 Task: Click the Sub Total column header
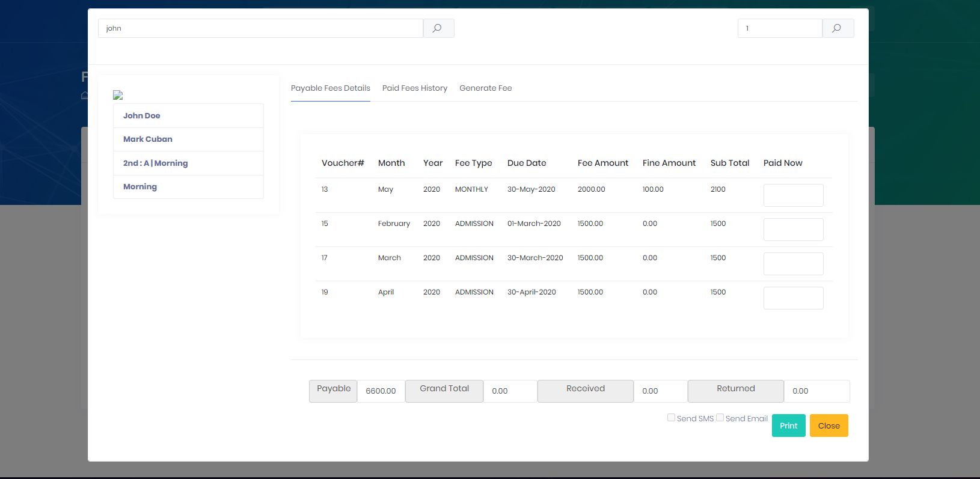(x=730, y=163)
